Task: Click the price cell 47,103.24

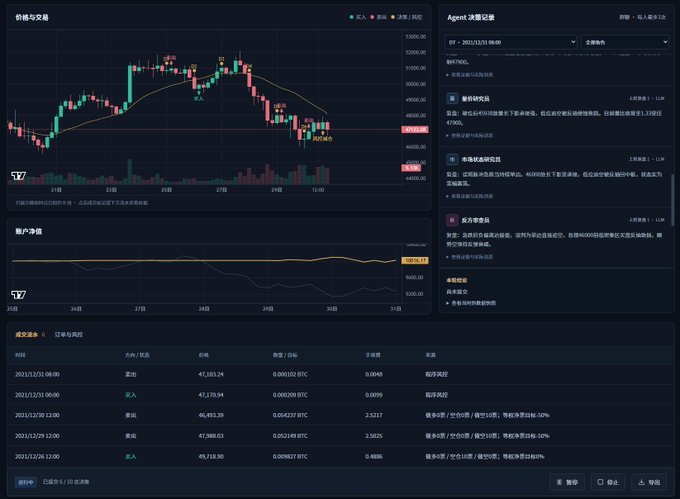Action: 211,374
